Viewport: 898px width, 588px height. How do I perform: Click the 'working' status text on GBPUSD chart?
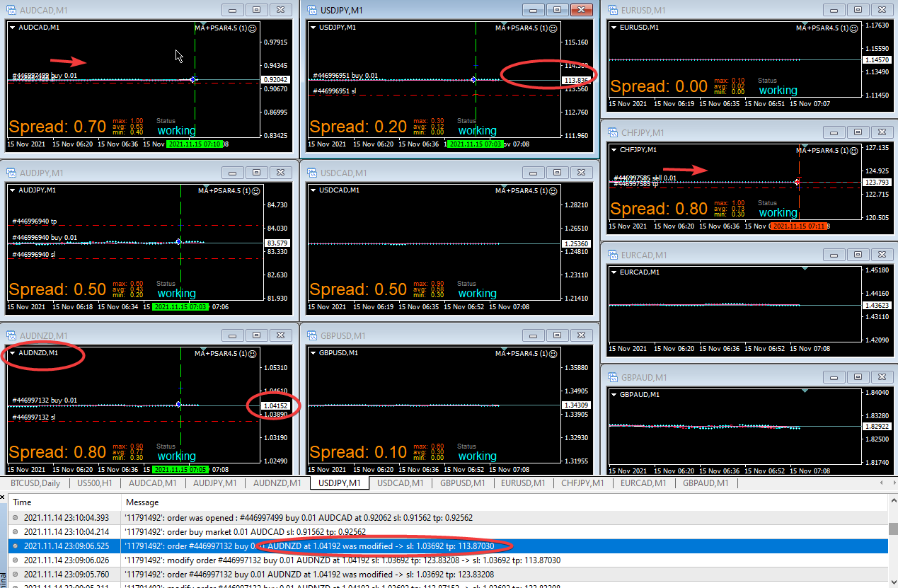click(x=477, y=456)
